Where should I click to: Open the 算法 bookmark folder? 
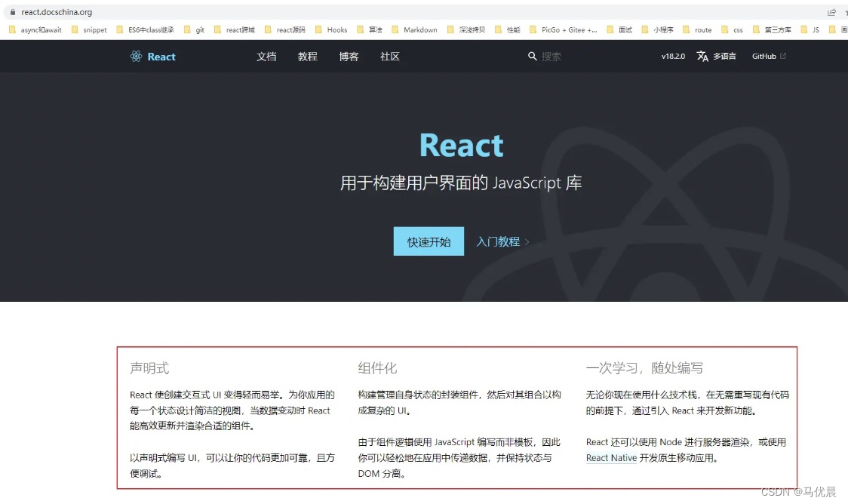point(370,29)
